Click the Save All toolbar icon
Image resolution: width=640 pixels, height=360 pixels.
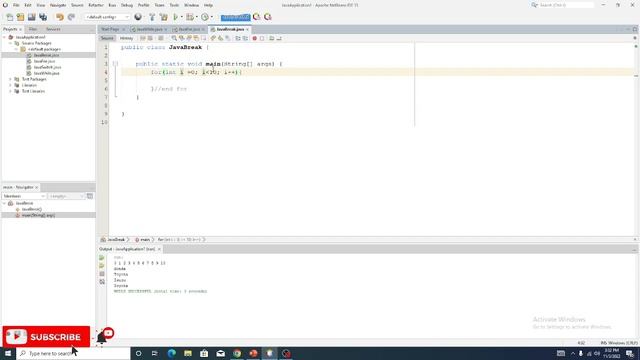tap(43, 17)
